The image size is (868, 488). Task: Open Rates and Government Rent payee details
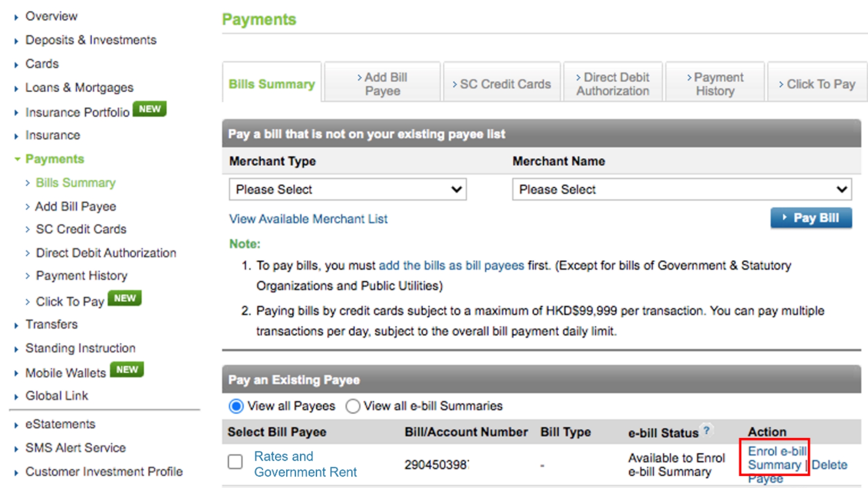click(x=306, y=464)
